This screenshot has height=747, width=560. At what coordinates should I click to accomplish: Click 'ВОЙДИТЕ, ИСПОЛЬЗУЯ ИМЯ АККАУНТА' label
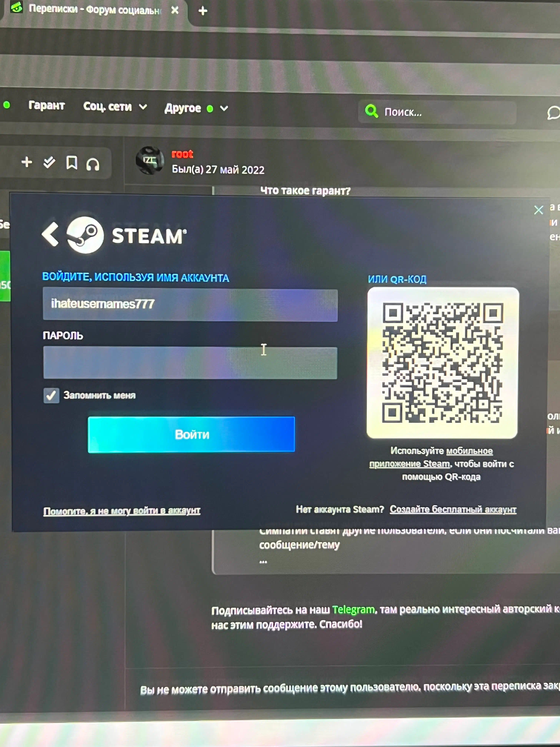coord(135,277)
